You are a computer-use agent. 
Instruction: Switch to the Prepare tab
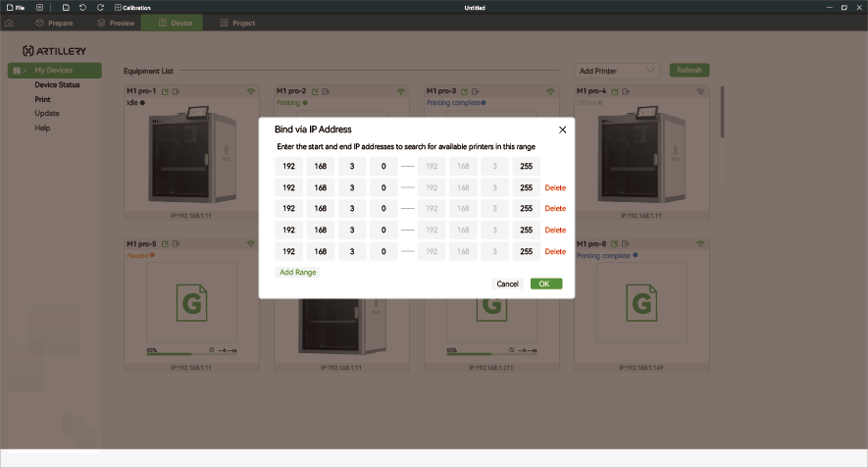(x=54, y=24)
